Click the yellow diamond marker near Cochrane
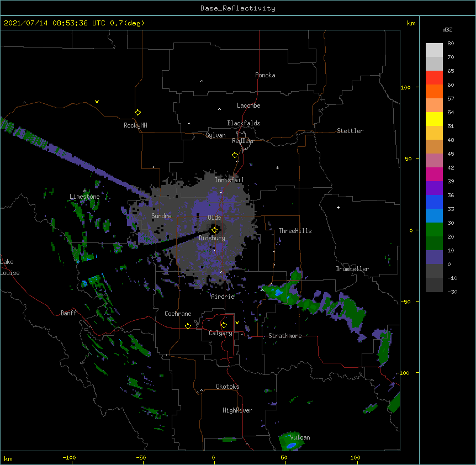 pos(188,326)
